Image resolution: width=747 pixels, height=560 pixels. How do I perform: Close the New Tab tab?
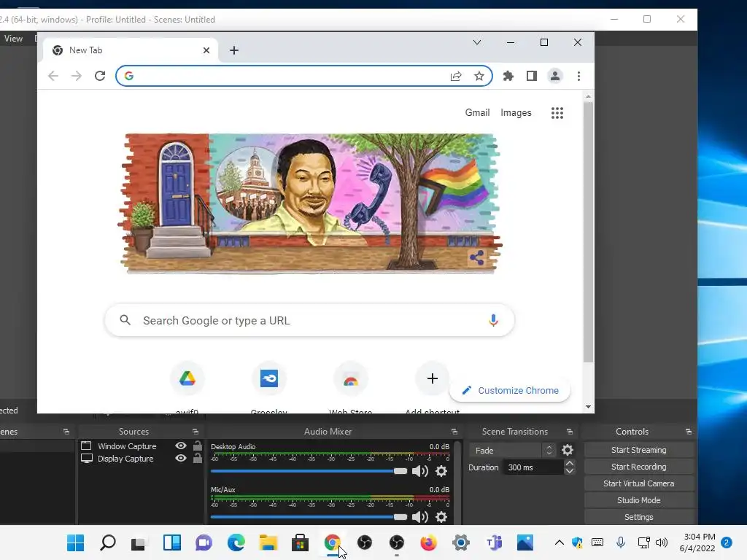pyautogui.click(x=206, y=50)
